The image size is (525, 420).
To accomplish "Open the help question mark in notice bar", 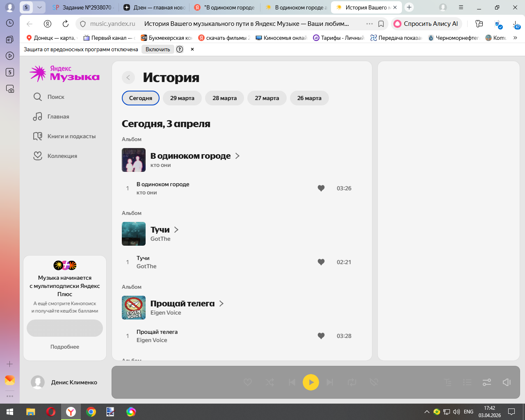I will click(x=180, y=49).
